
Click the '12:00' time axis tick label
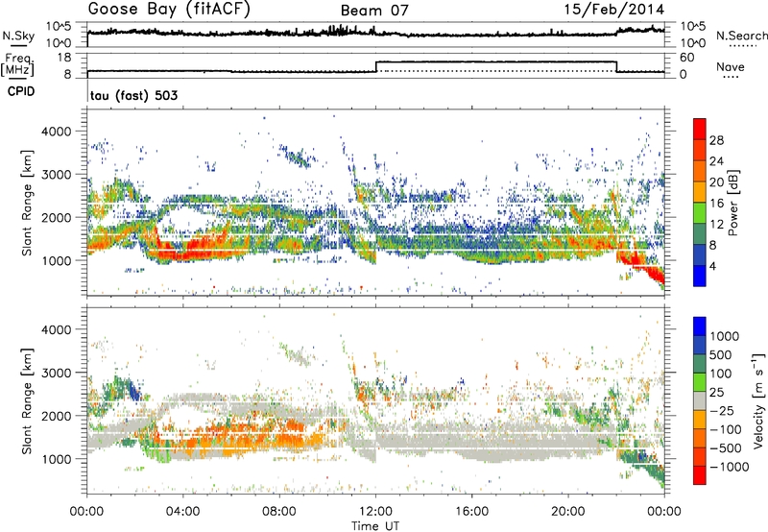(x=375, y=512)
